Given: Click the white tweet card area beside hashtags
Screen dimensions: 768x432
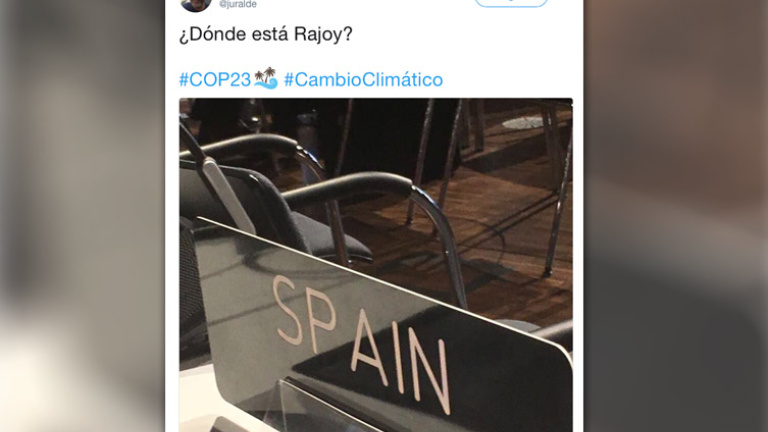Looking at the screenshot, I should pos(507,80).
